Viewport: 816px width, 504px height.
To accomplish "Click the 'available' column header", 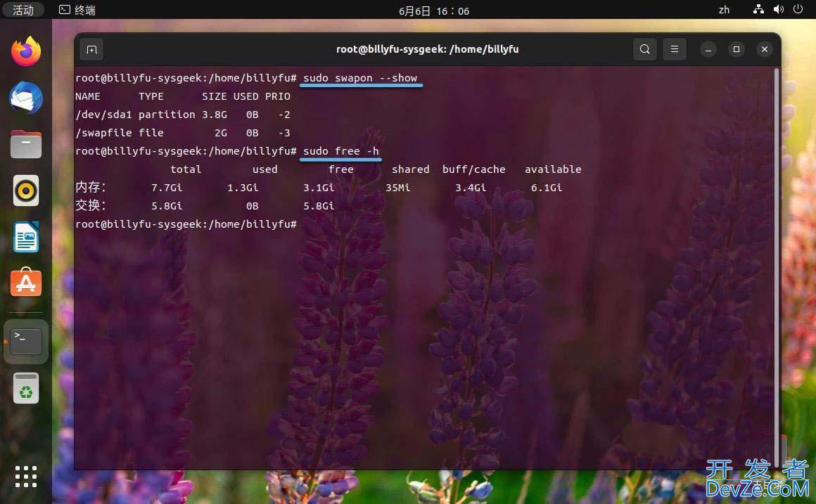I will (x=553, y=169).
